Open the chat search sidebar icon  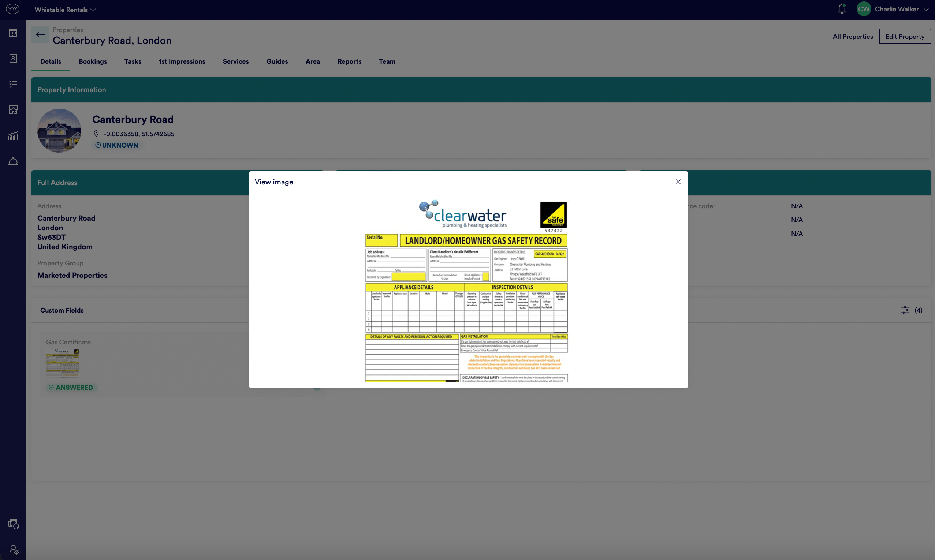click(x=14, y=524)
